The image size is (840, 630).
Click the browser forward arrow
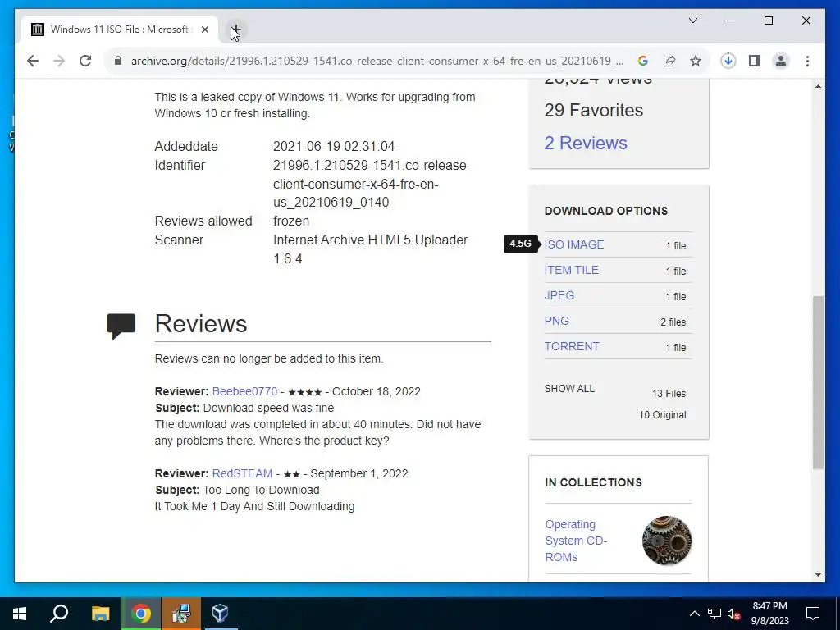tap(59, 61)
